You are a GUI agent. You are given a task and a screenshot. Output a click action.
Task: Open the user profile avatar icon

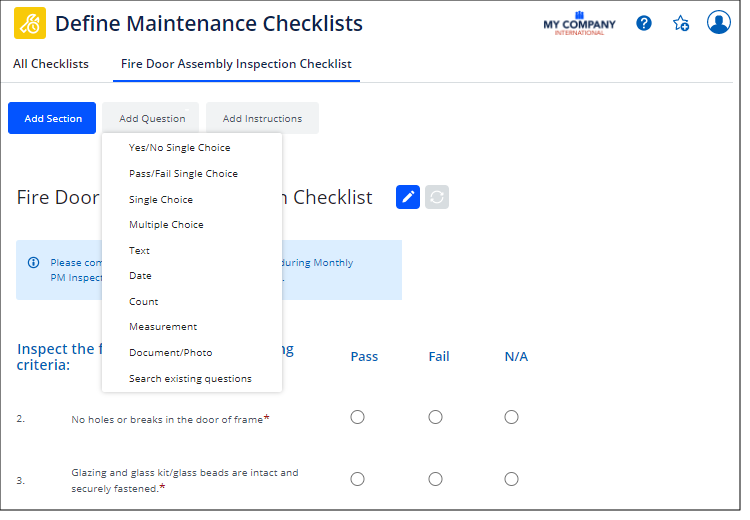point(718,22)
